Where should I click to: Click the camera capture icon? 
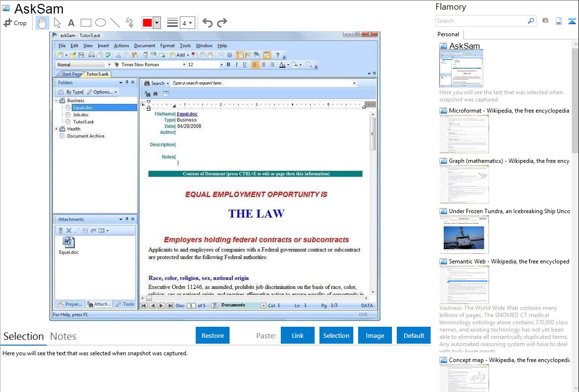[545, 21]
